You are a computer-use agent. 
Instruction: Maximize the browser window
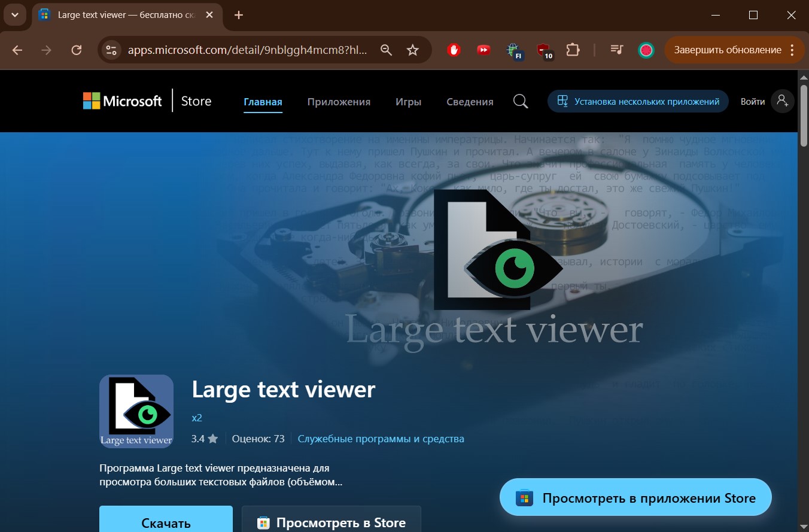(753, 15)
